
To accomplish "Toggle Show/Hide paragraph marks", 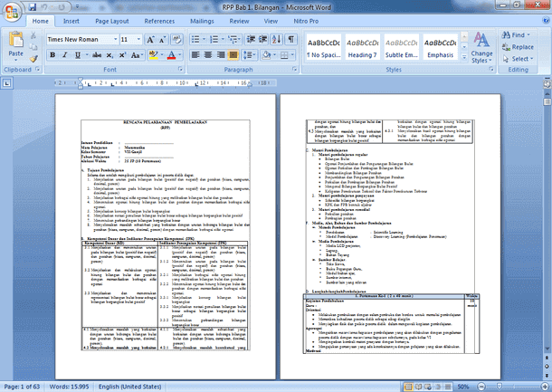I will point(291,39).
